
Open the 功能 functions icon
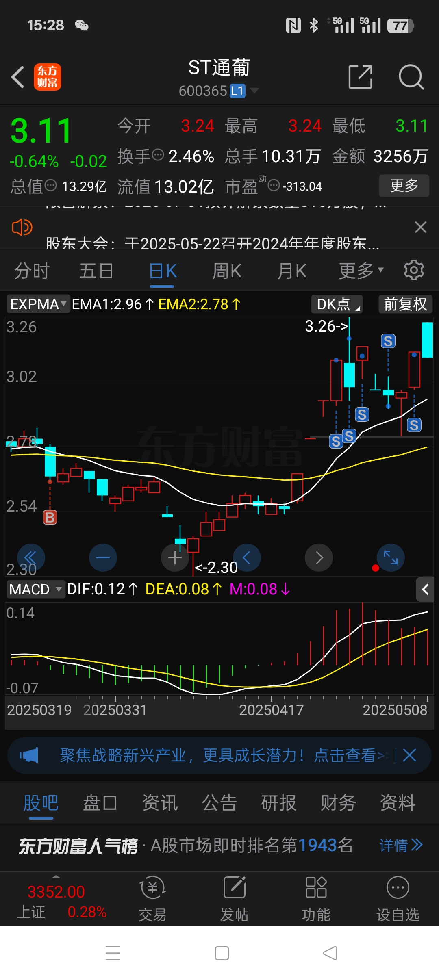[316, 899]
